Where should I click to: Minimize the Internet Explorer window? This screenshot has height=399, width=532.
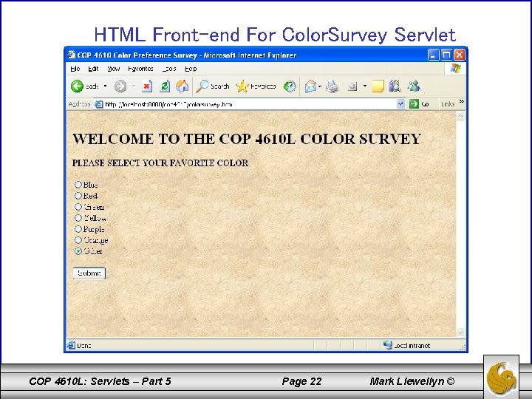[433, 55]
